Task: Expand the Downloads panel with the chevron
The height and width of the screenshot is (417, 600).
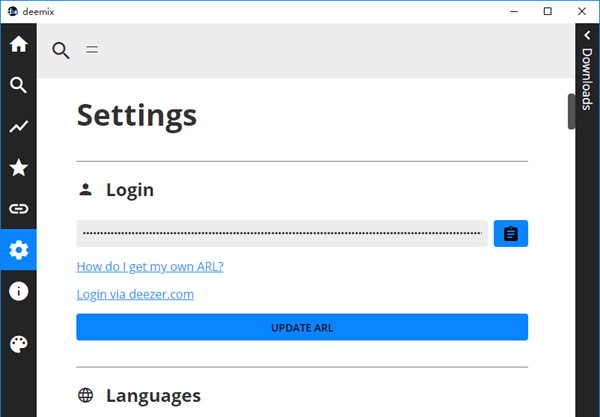Action: tap(587, 35)
